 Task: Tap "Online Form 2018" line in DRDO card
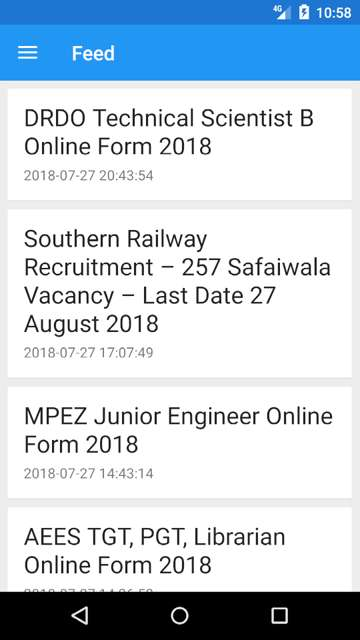tap(118, 146)
